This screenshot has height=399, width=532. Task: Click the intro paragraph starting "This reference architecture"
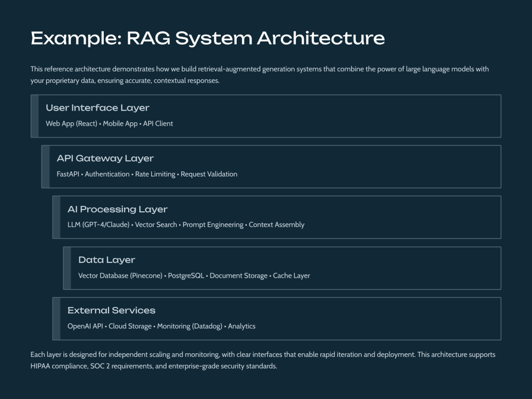tap(260, 74)
